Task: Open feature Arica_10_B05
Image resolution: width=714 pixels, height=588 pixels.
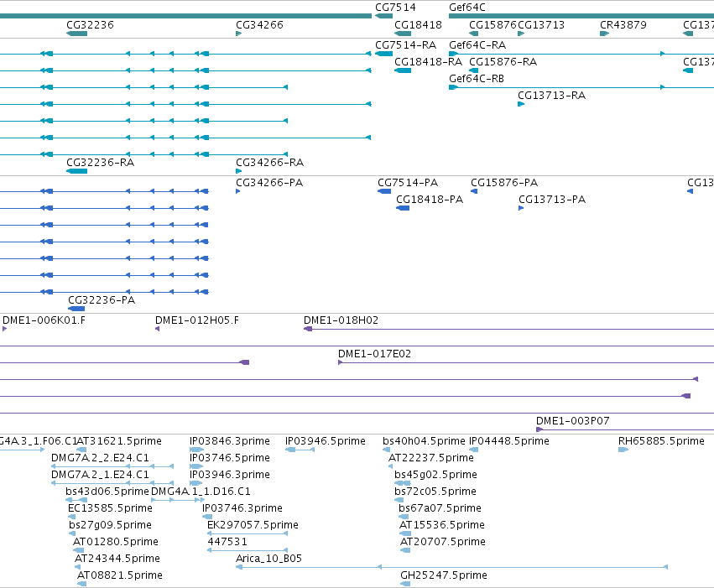Action: point(268,559)
